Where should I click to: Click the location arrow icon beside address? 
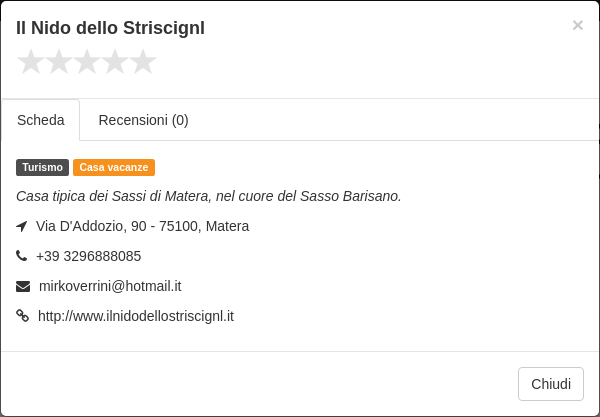pyautogui.click(x=22, y=226)
